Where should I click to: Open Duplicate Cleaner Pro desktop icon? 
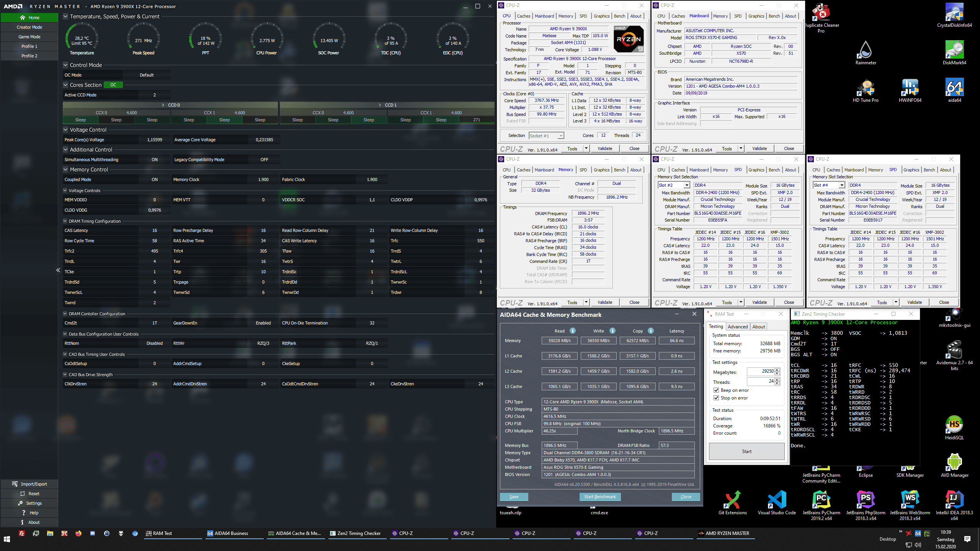821,18
